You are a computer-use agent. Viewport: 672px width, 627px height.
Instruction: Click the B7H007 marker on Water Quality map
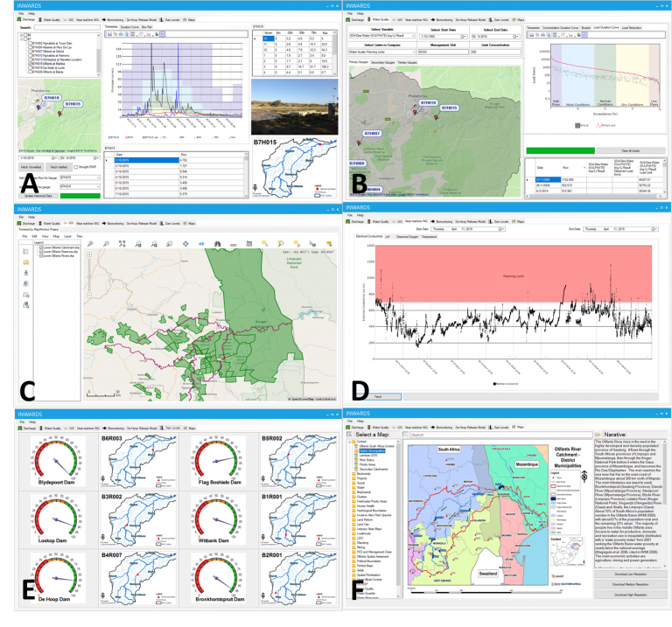tap(359, 143)
